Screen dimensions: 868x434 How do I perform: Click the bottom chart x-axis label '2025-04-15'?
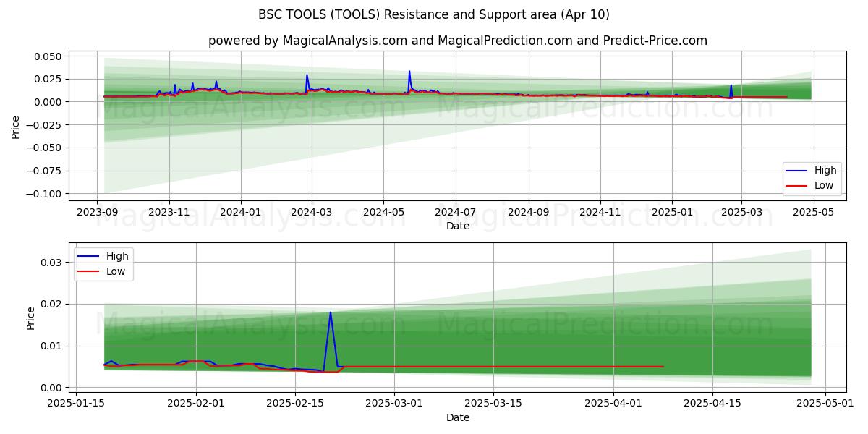(712, 404)
